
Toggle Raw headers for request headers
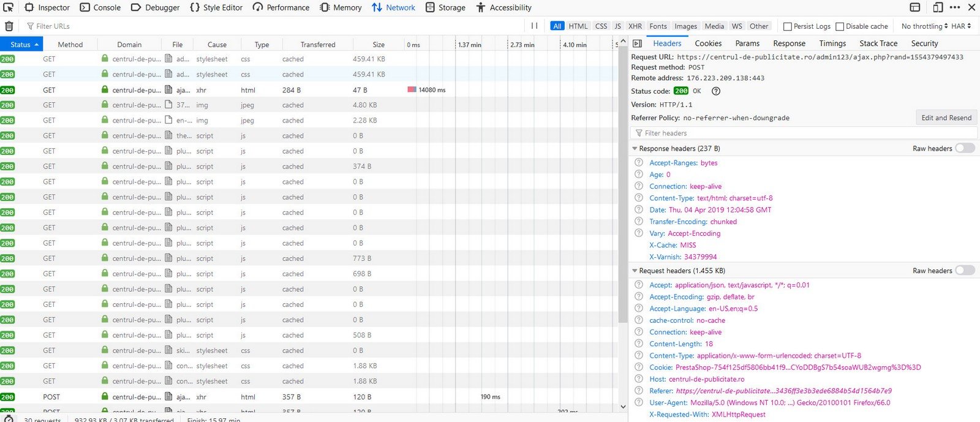coord(965,270)
